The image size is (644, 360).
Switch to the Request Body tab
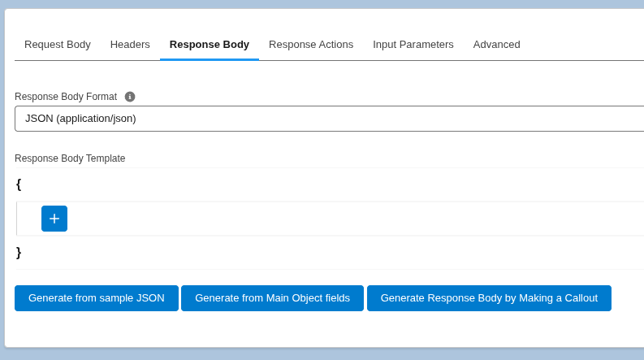[x=58, y=45]
